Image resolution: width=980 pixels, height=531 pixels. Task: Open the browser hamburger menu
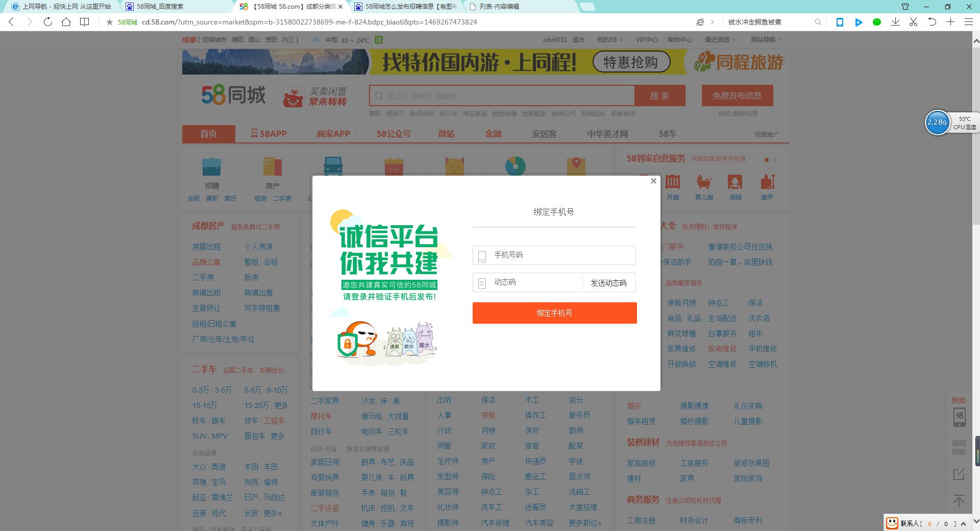point(968,22)
